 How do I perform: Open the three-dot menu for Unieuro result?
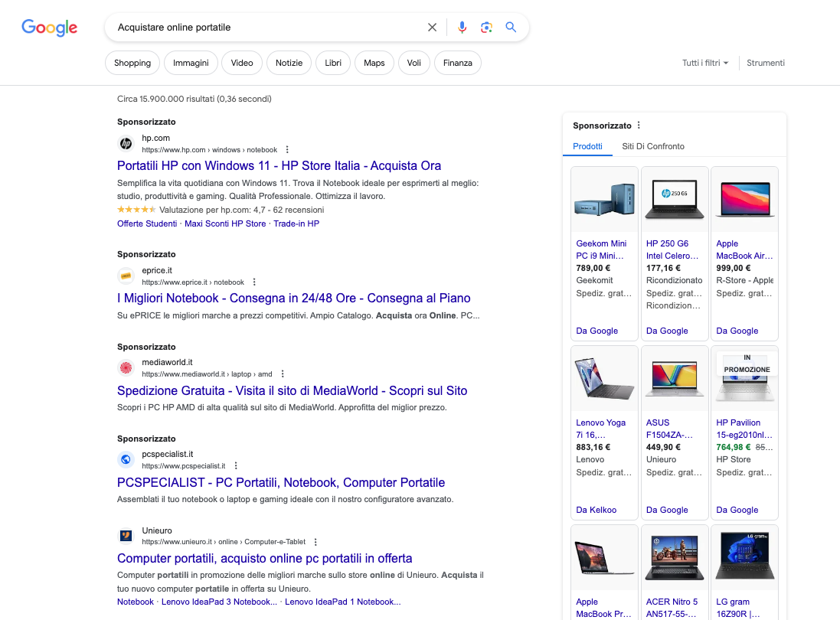(x=315, y=542)
